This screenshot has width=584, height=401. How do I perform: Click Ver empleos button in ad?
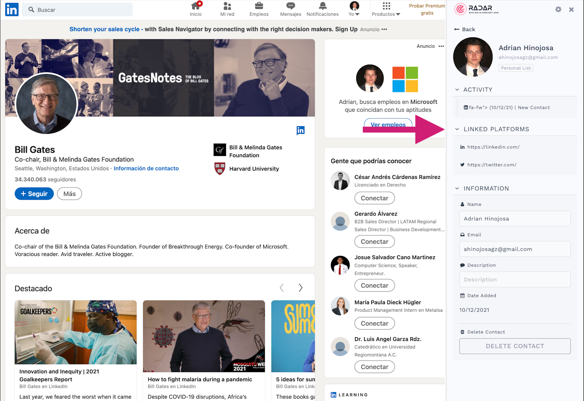pos(388,125)
